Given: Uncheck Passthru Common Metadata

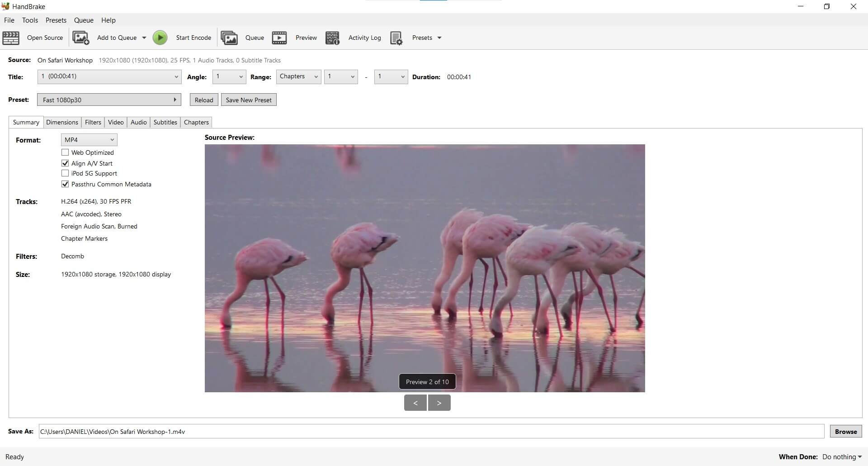Looking at the screenshot, I should [x=65, y=184].
